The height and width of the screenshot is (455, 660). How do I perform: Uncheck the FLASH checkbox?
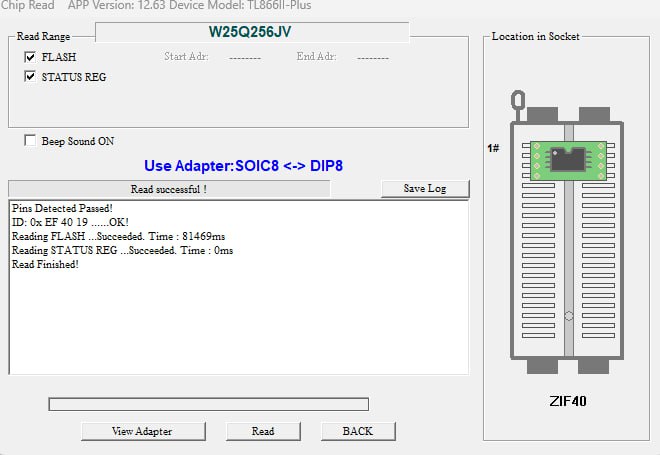tap(30, 57)
